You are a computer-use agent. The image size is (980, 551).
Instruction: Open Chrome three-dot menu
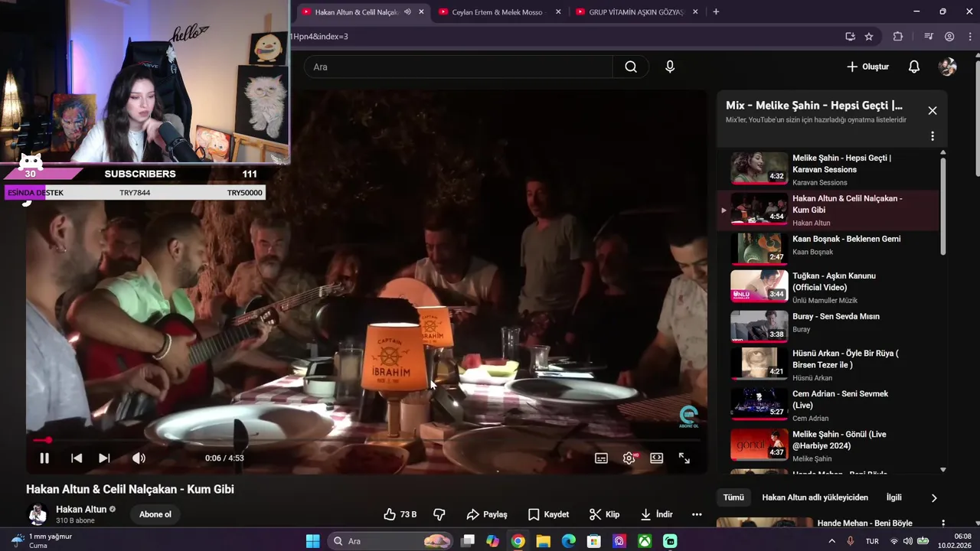coord(969,36)
